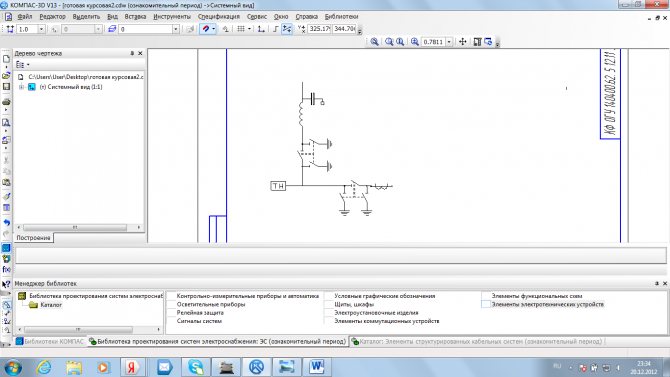This screenshot has height=377, width=670.
Task: Open the Спецификация menu
Action: pyautogui.click(x=218, y=16)
